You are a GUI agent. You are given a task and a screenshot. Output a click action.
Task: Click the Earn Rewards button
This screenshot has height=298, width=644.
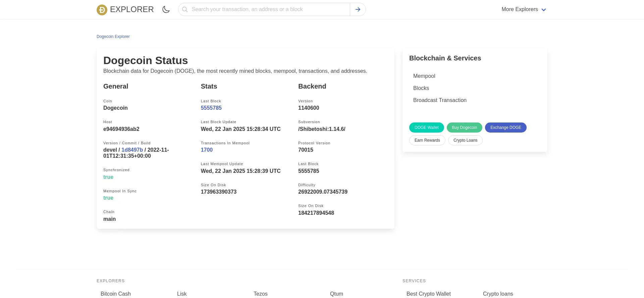tap(427, 140)
